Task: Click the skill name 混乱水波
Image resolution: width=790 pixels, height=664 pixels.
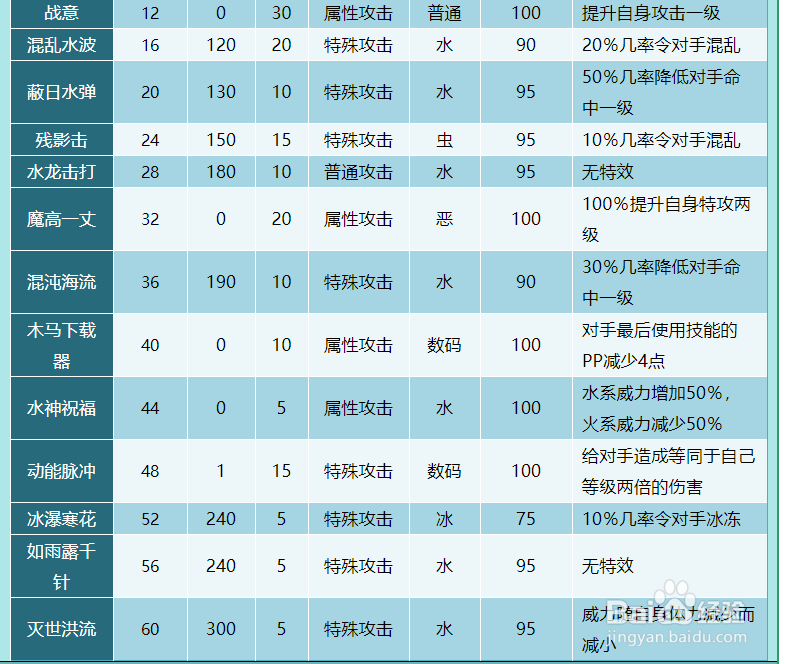Action: pyautogui.click(x=61, y=45)
